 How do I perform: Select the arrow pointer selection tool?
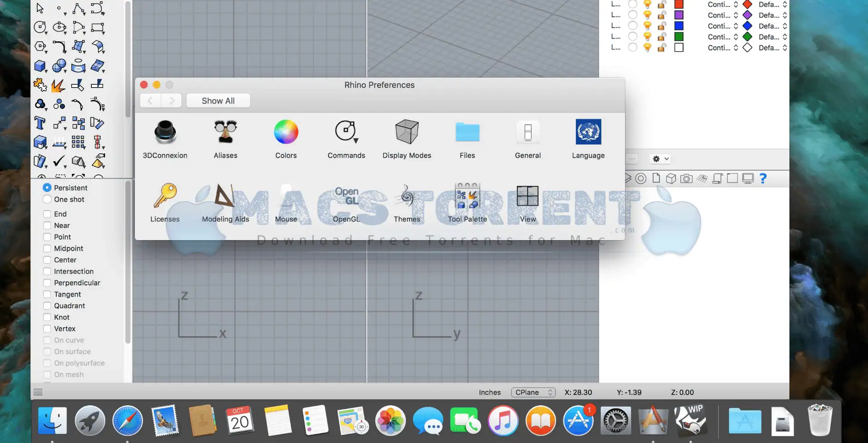tap(40, 8)
